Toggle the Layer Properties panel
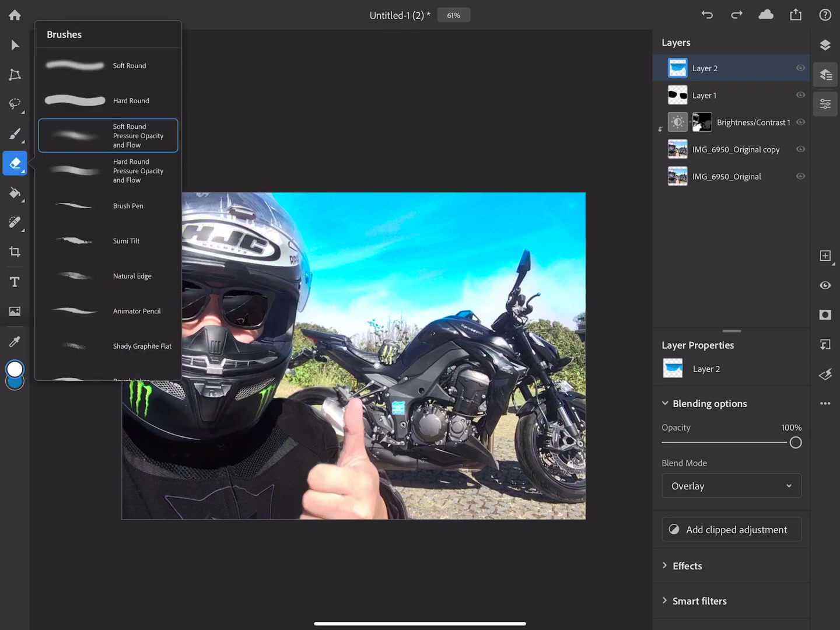Screen dimensions: 840x630 click(x=825, y=104)
